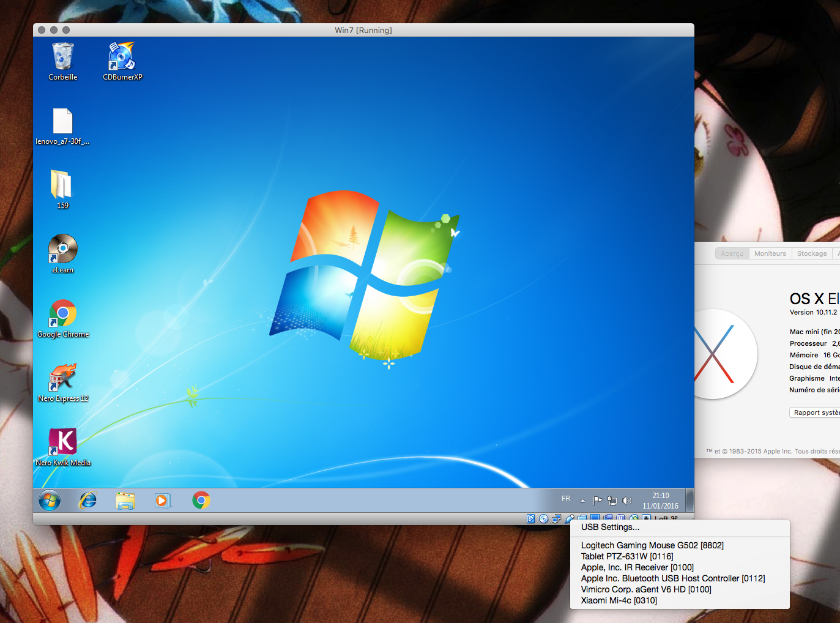Open the volume speaker tray icon
Image resolution: width=840 pixels, height=623 pixels.
[x=626, y=501]
